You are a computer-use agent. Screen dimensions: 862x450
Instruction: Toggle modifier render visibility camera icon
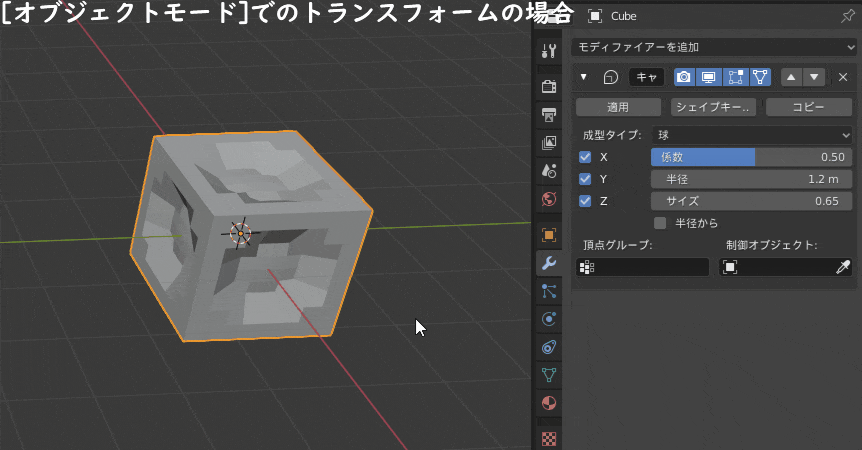tap(683, 77)
